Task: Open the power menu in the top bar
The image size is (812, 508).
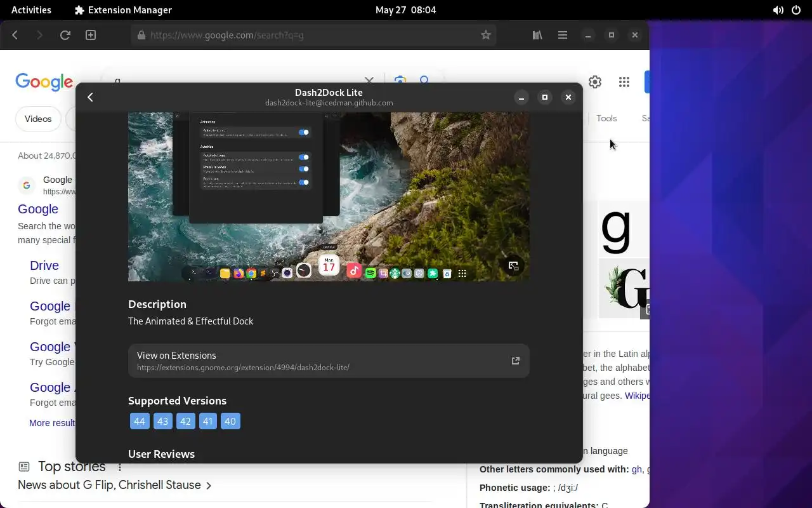Action: pos(796,10)
